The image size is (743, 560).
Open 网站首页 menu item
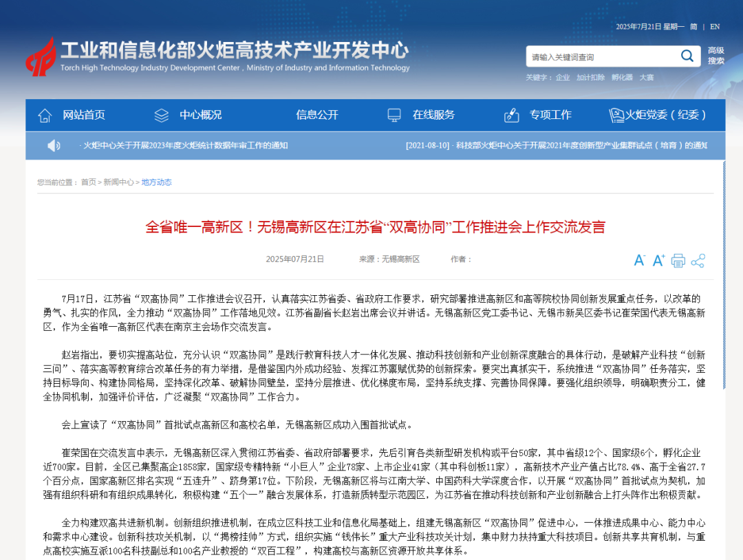coord(84,115)
